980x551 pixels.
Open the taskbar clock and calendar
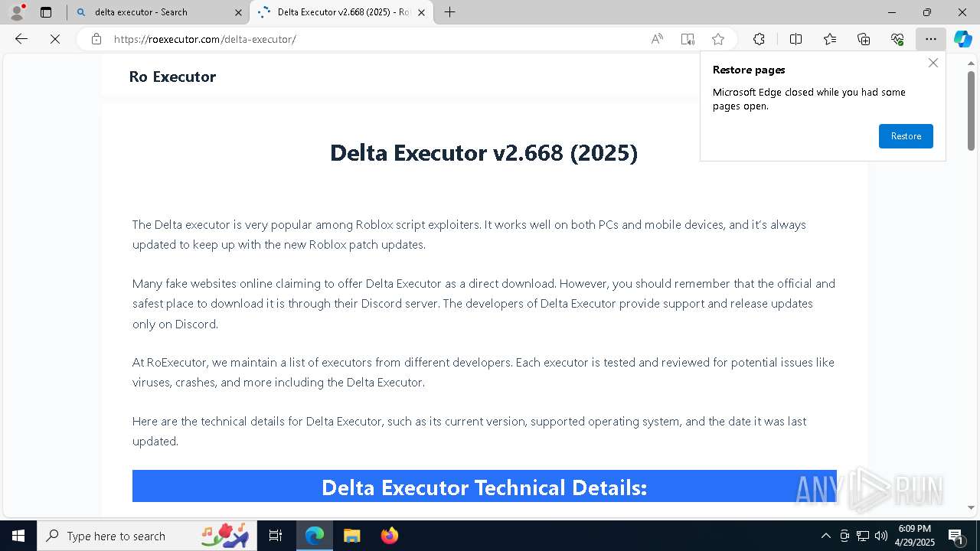[x=914, y=536]
